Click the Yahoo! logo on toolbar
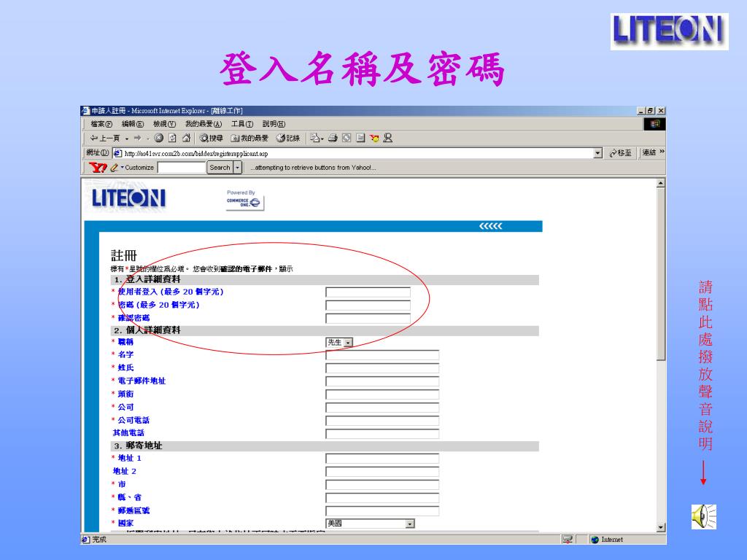Screen dimensions: 747x560 (x=98, y=168)
